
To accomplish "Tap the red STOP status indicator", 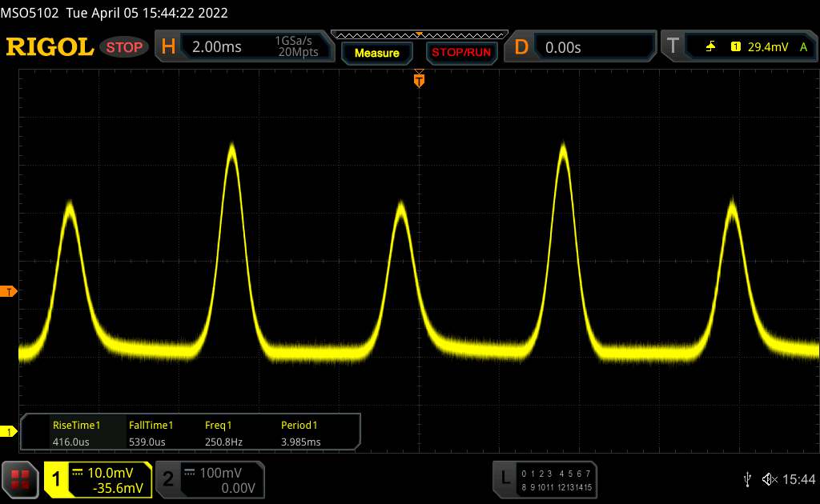I will [124, 47].
